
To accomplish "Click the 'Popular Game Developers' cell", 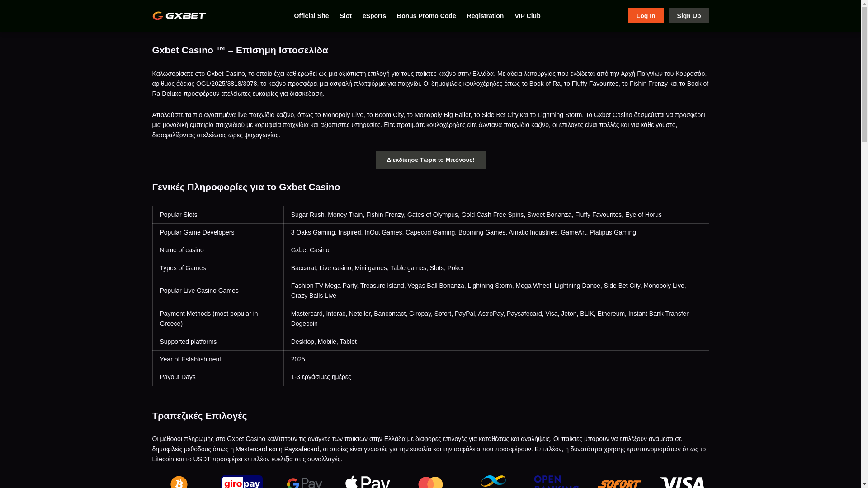I will [218, 232].
